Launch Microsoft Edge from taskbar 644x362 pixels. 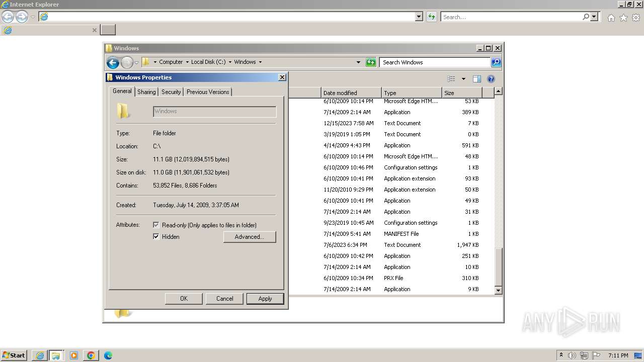[x=108, y=355]
